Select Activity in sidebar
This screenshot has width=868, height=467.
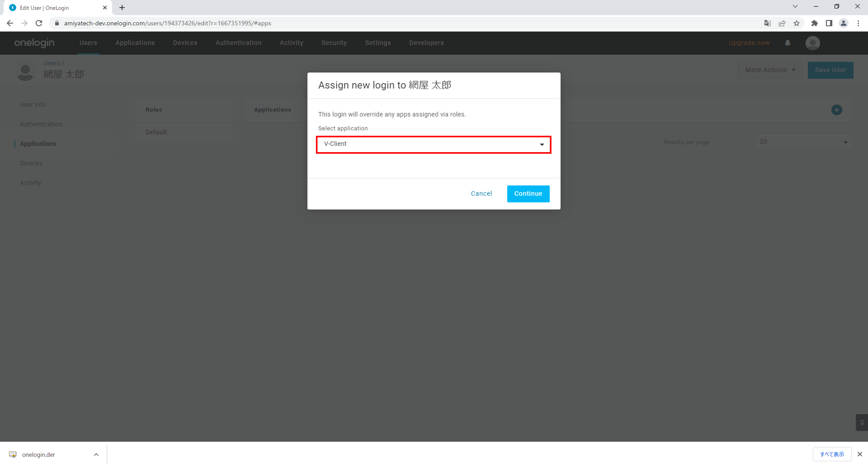[x=30, y=183]
